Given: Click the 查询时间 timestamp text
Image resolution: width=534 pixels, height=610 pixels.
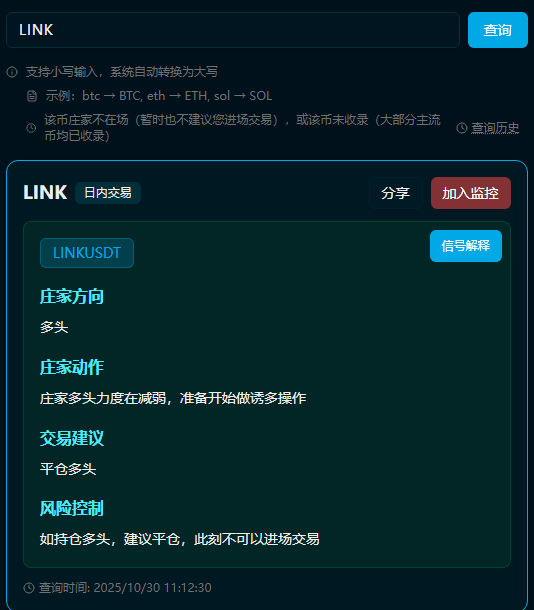Looking at the screenshot, I should coord(125,587).
